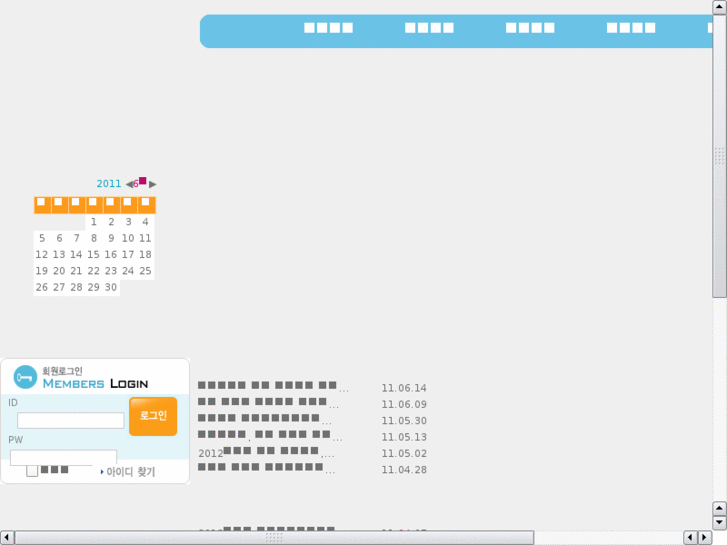Click the bottom-right scroll left arrow
The image size is (727, 545).
[690, 538]
